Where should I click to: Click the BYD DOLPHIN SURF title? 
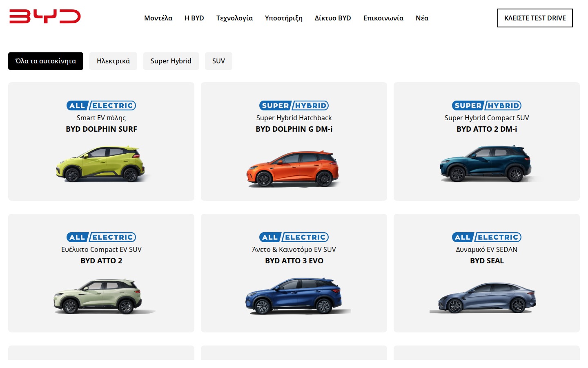pyautogui.click(x=101, y=129)
